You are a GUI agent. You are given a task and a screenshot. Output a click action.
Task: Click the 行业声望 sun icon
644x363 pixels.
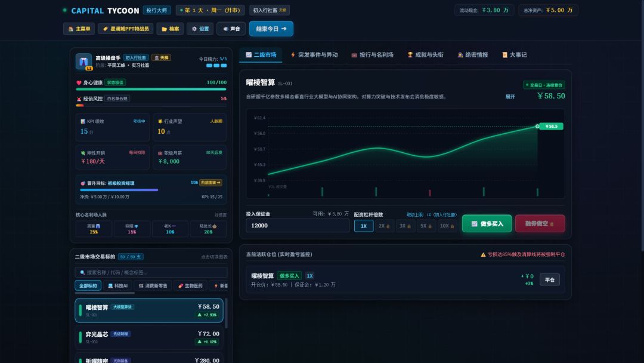[160, 121]
